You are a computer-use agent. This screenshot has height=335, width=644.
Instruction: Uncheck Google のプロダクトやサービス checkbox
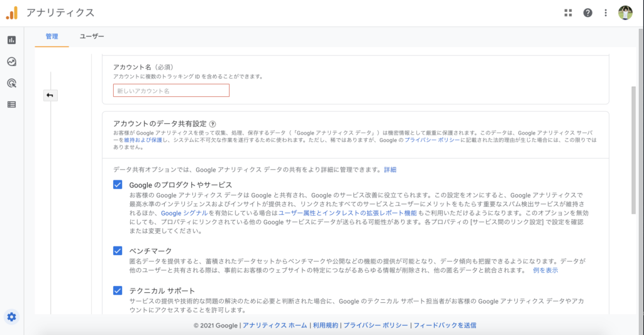(x=118, y=185)
